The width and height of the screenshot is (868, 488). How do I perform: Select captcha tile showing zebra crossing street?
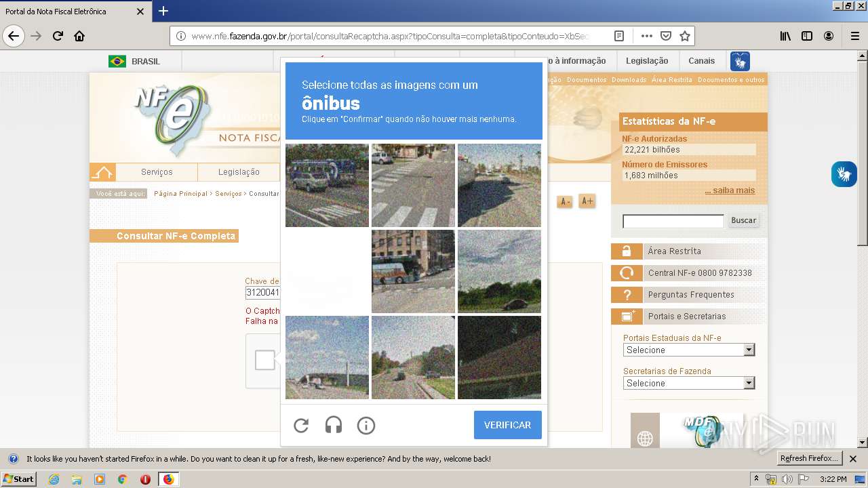click(x=413, y=185)
